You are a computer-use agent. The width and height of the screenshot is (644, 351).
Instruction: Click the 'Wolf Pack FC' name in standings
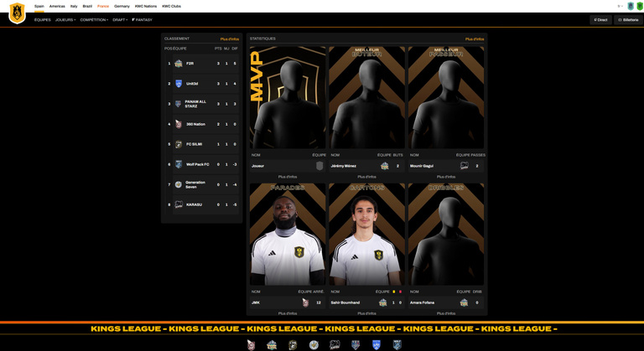tap(198, 164)
